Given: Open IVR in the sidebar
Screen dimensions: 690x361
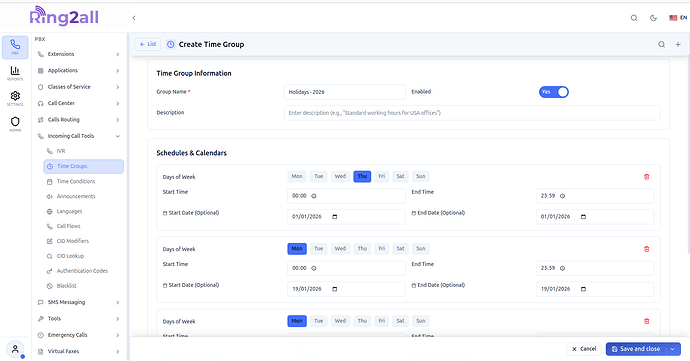Looking at the screenshot, I should coord(83,151).
